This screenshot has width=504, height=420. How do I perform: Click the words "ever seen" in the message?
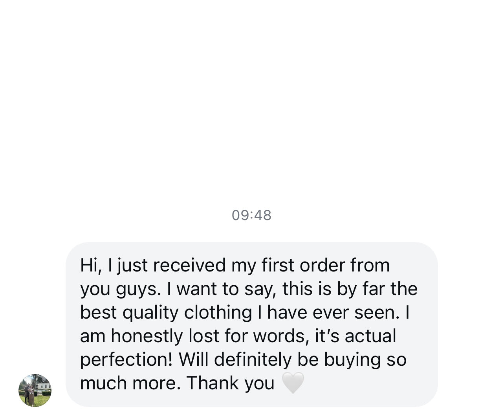(x=356, y=313)
